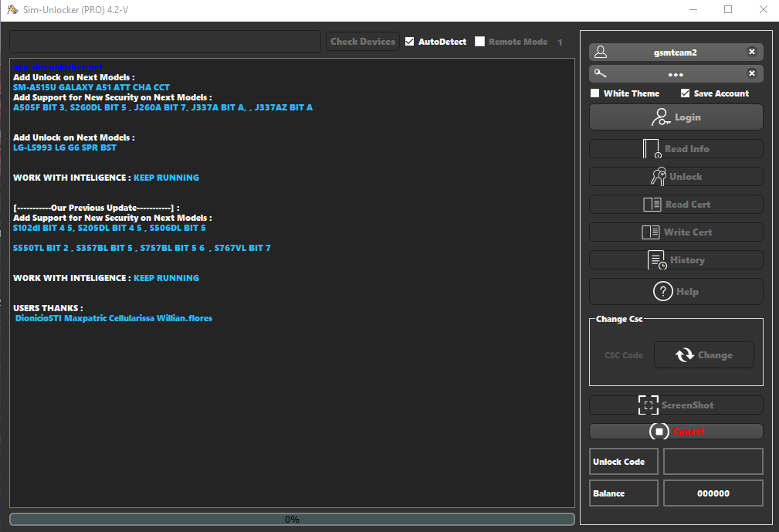The width and height of the screenshot is (779, 532).
Task: Click the certificate icon on Read Cert
Action: tap(652, 204)
